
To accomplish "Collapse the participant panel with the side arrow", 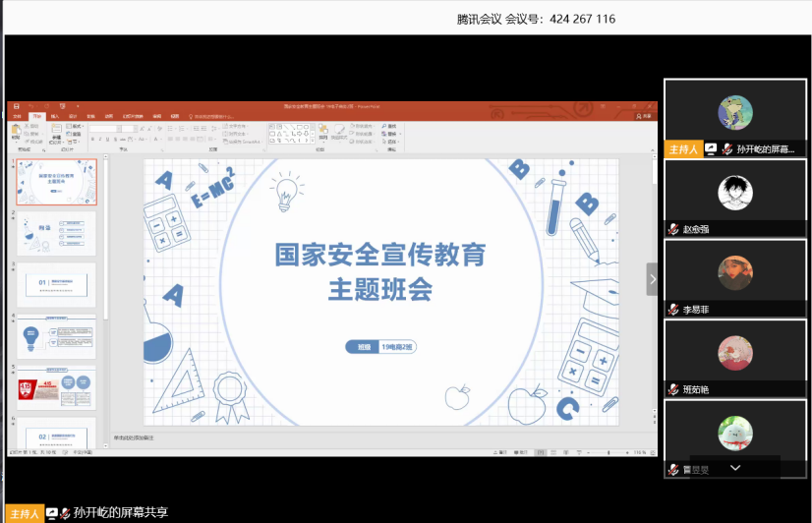I will point(651,279).
